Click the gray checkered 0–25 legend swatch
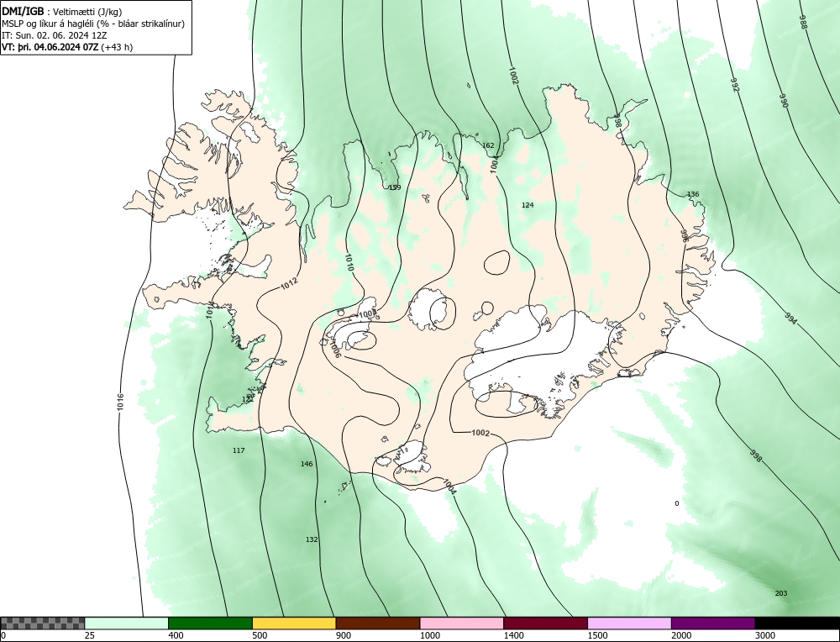 (x=42, y=624)
